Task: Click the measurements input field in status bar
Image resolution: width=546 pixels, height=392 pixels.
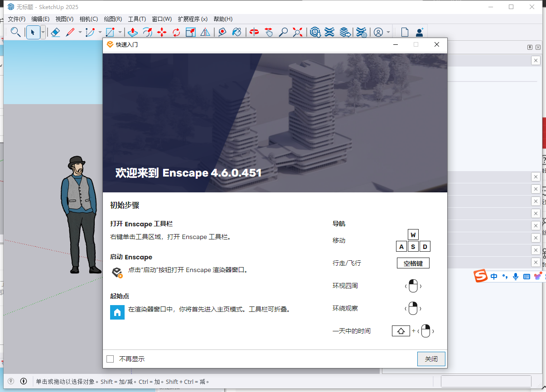Action: [x=486, y=382]
